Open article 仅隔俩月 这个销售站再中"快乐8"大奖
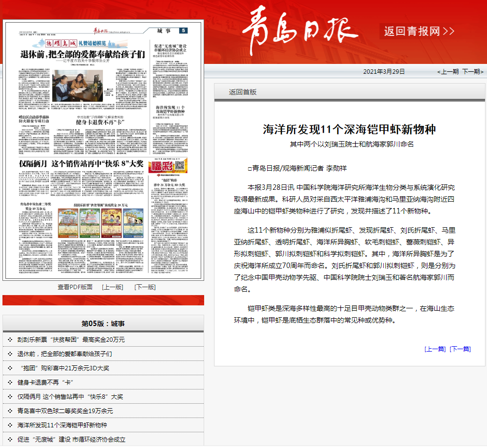 [x=70, y=397]
